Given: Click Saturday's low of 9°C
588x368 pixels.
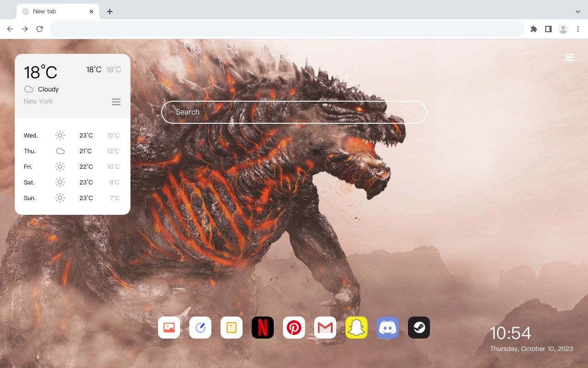Looking at the screenshot, I should (114, 182).
